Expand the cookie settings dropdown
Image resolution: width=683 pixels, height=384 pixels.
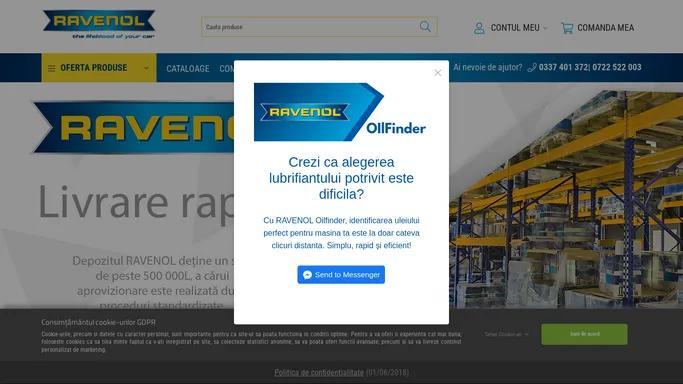pyautogui.click(x=507, y=334)
